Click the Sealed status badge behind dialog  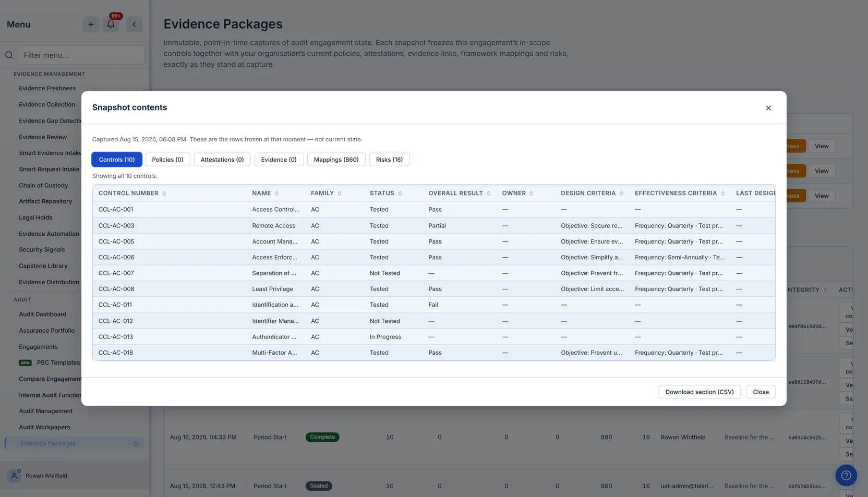[319, 486]
